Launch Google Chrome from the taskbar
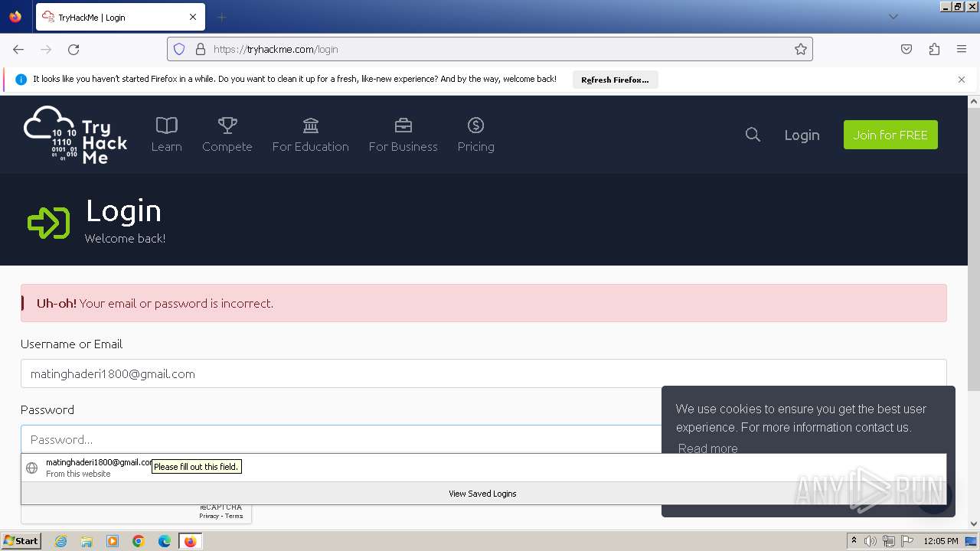The image size is (980, 551). [x=139, y=541]
